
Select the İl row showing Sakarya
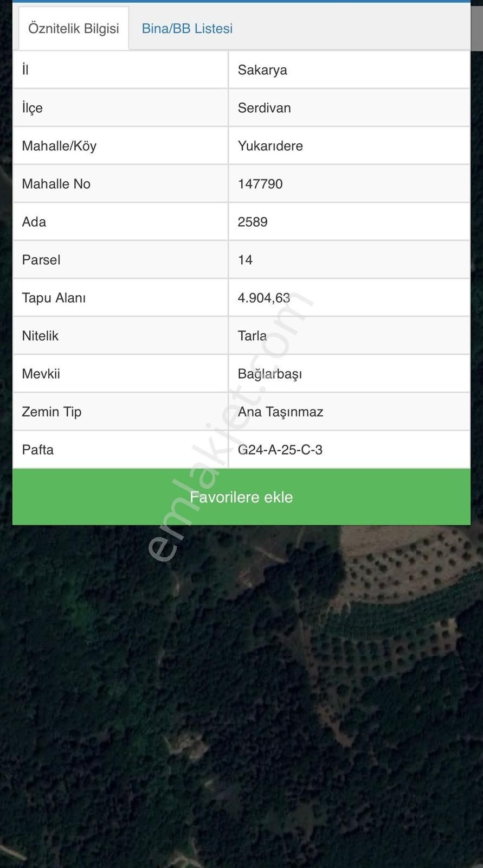[x=263, y=69]
